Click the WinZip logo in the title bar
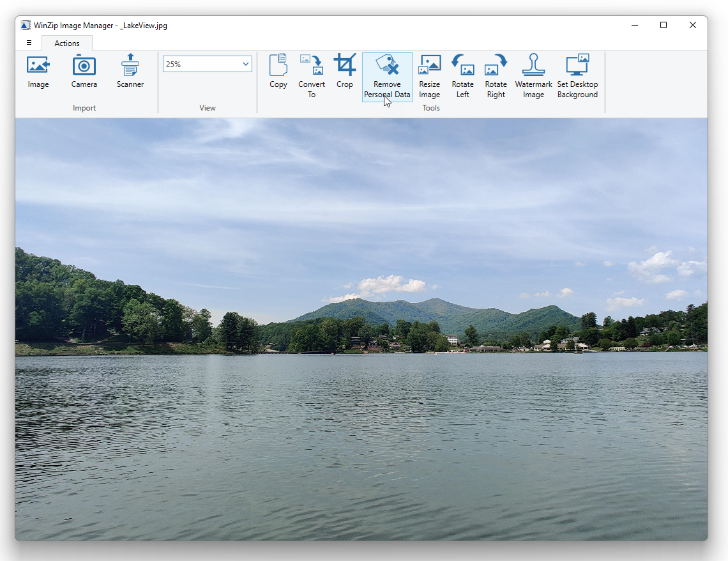This screenshot has width=728, height=561. pos(25,25)
